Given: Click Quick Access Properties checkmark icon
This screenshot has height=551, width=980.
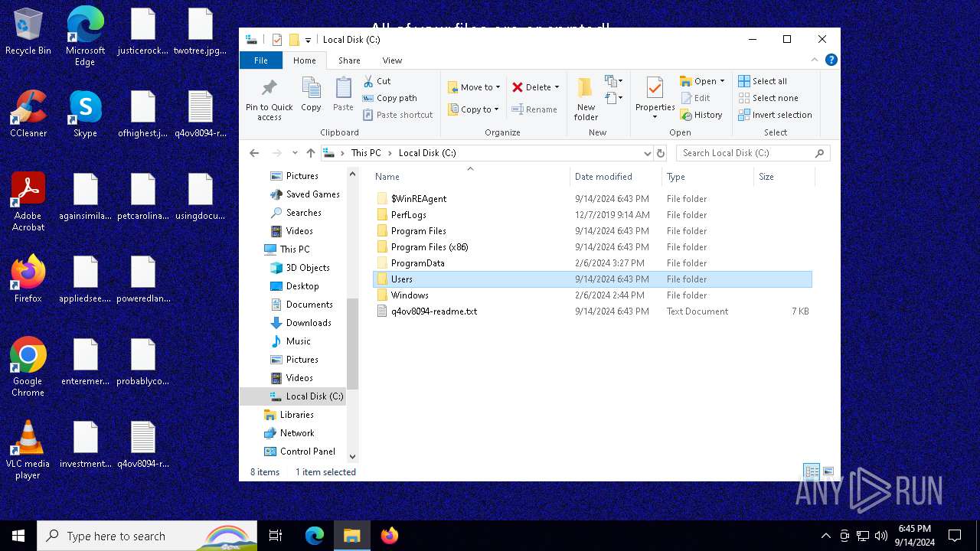Looking at the screenshot, I should (276, 40).
